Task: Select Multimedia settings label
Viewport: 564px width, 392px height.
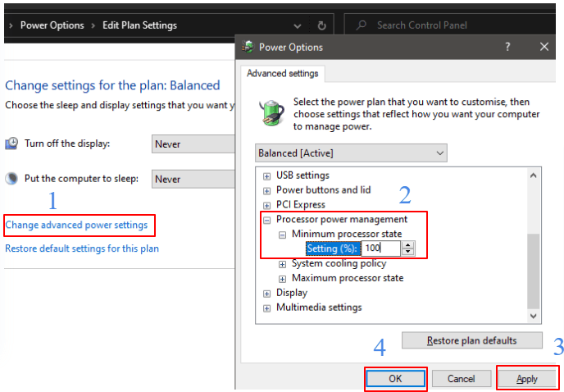Action: [319, 308]
